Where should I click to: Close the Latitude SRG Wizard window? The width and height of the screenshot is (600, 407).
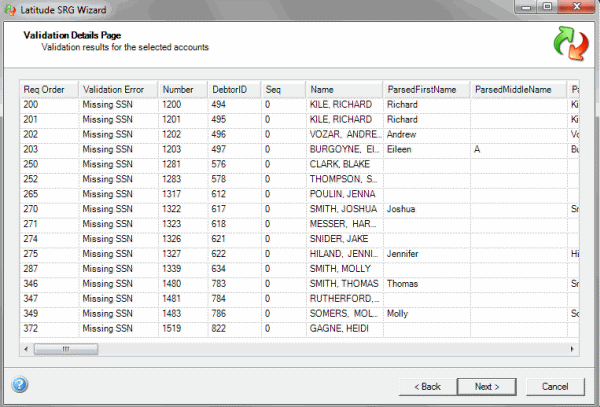576,7
